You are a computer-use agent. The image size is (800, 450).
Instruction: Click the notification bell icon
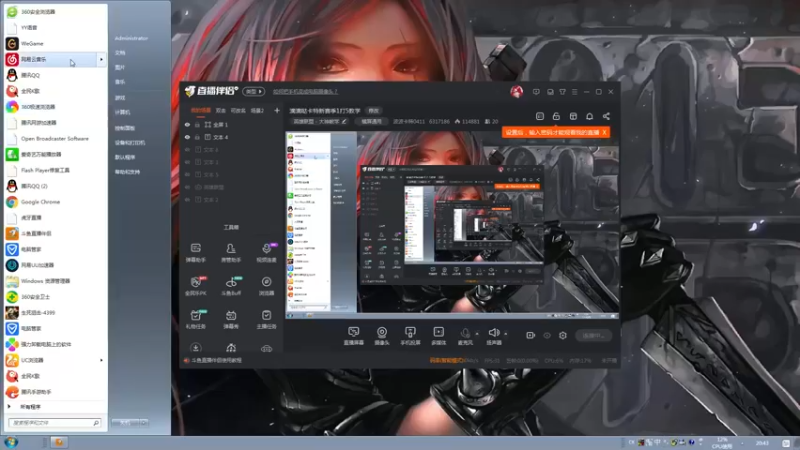tap(589, 116)
